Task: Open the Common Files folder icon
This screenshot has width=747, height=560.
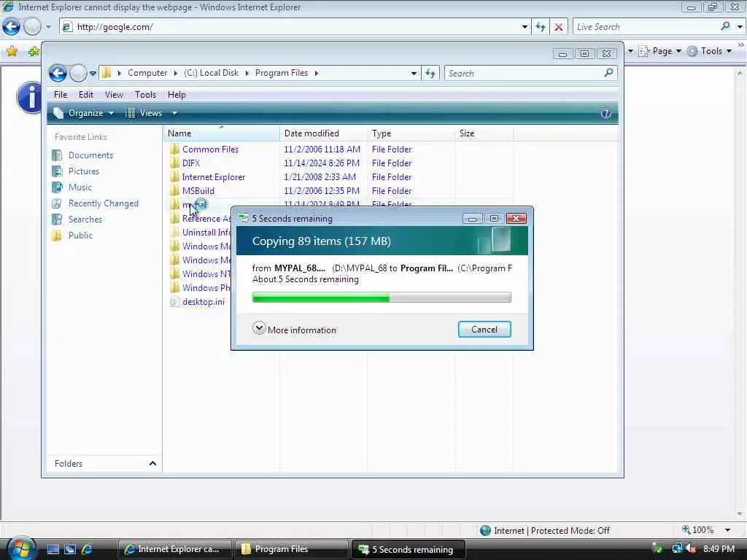Action: click(x=175, y=149)
